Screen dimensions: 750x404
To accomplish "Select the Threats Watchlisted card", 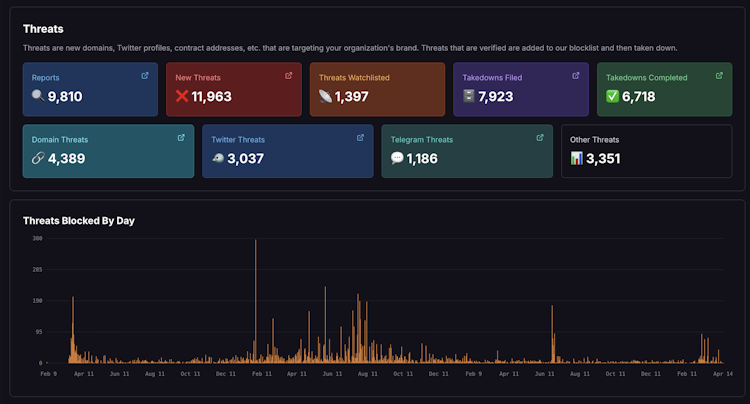I will point(377,89).
